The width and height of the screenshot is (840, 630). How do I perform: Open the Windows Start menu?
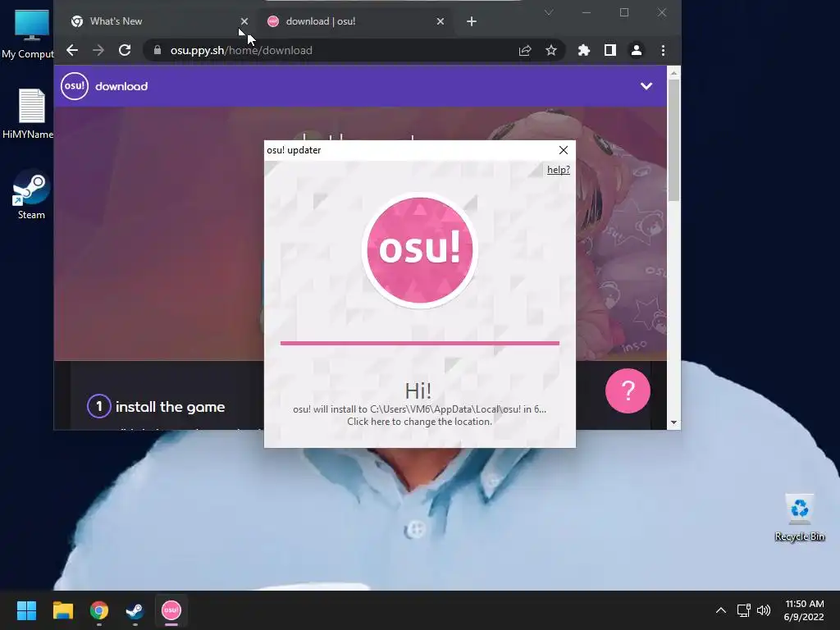26,610
